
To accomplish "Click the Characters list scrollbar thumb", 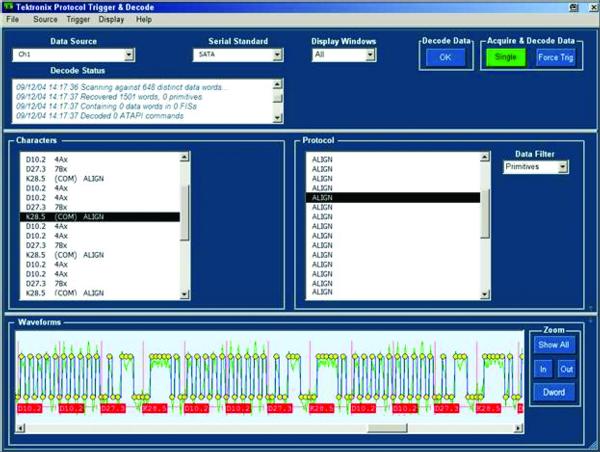I will [x=185, y=213].
